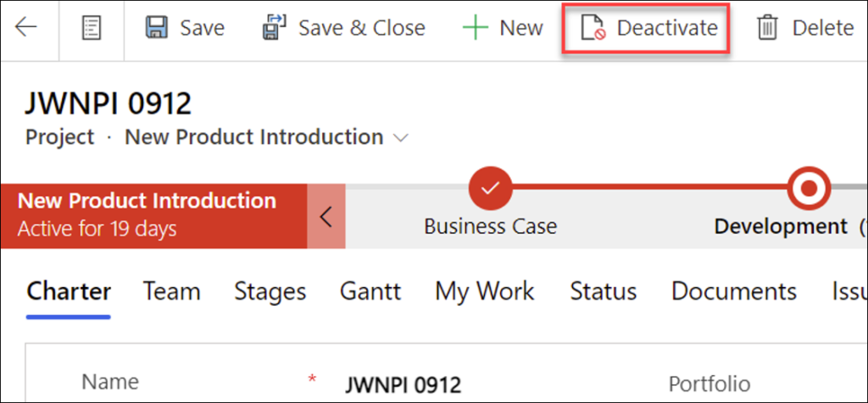This screenshot has height=403, width=868.
Task: Click the Deactivate button label
Action: pos(666,29)
